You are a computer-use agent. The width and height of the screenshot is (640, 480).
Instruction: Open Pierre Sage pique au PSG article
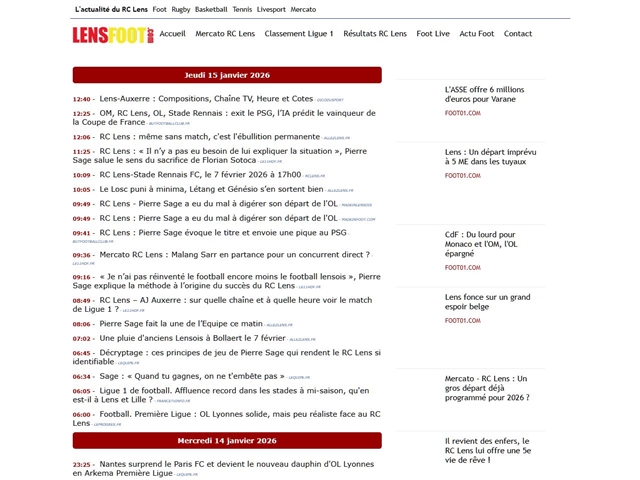click(x=223, y=233)
